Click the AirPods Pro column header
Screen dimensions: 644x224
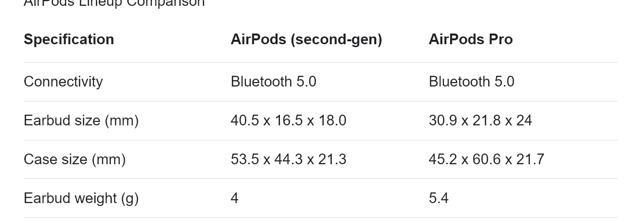tap(470, 39)
